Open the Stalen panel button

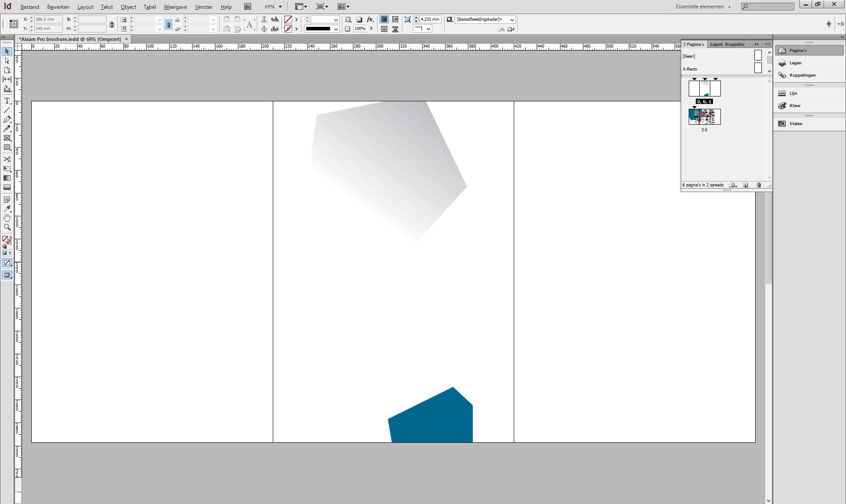pos(795,123)
